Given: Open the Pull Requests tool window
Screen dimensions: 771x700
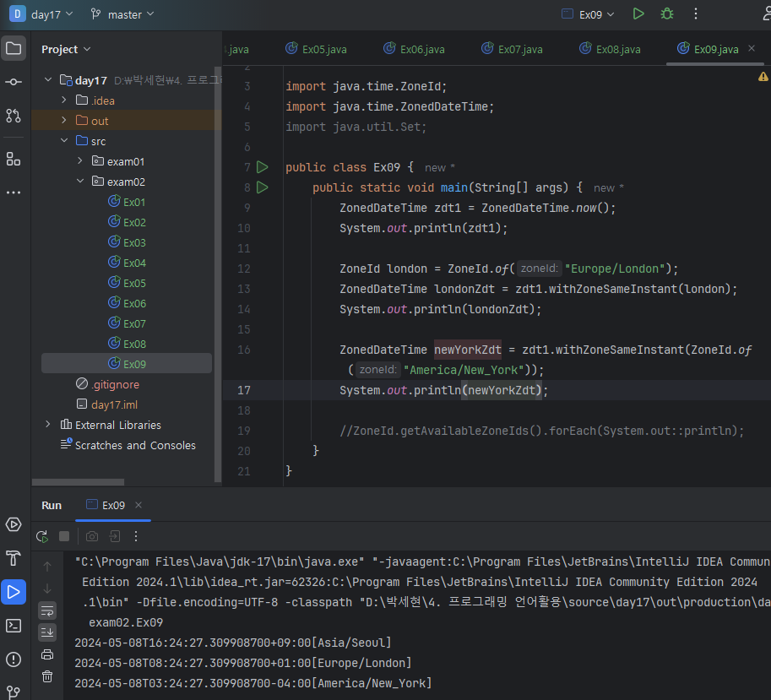Looking at the screenshot, I should click(14, 116).
